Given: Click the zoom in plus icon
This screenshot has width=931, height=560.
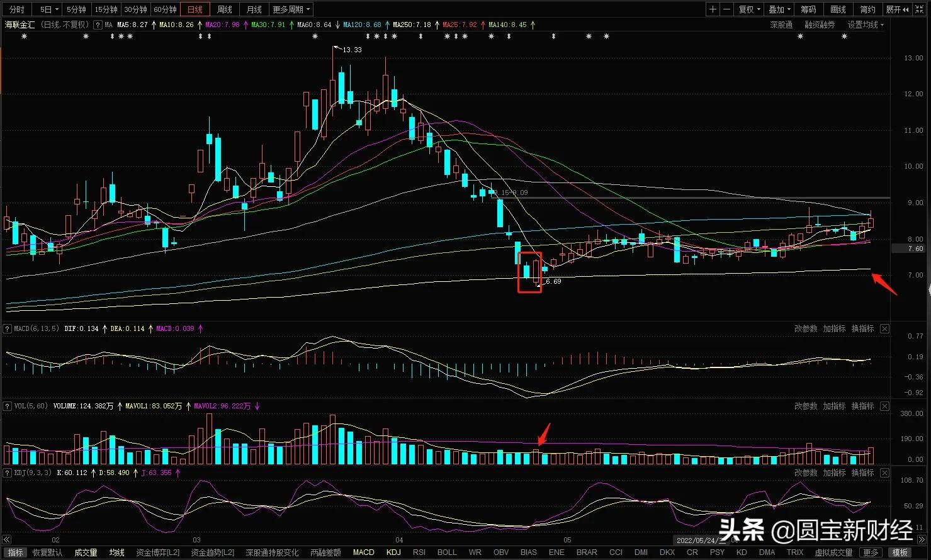Looking at the screenshot, I should 713,9.
